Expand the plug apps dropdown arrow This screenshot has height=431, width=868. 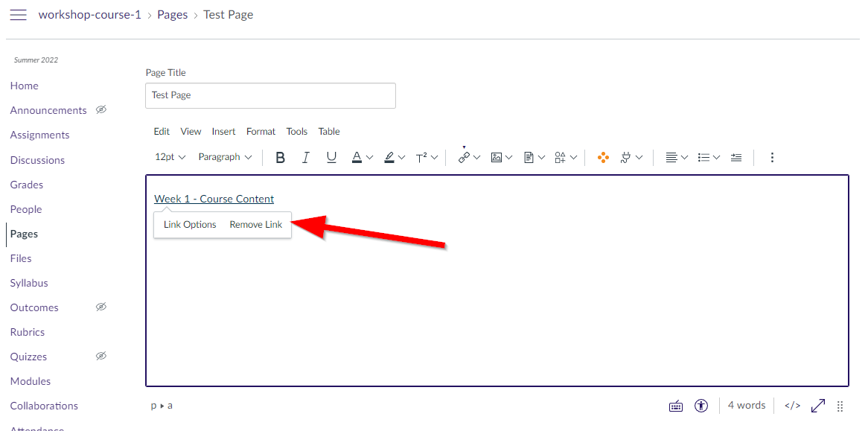639,158
